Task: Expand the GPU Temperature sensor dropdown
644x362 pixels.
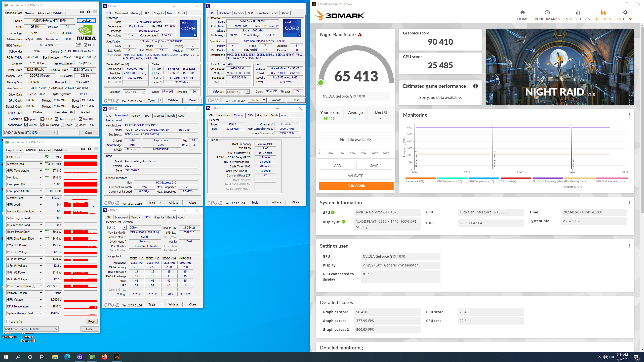Action: (41, 171)
